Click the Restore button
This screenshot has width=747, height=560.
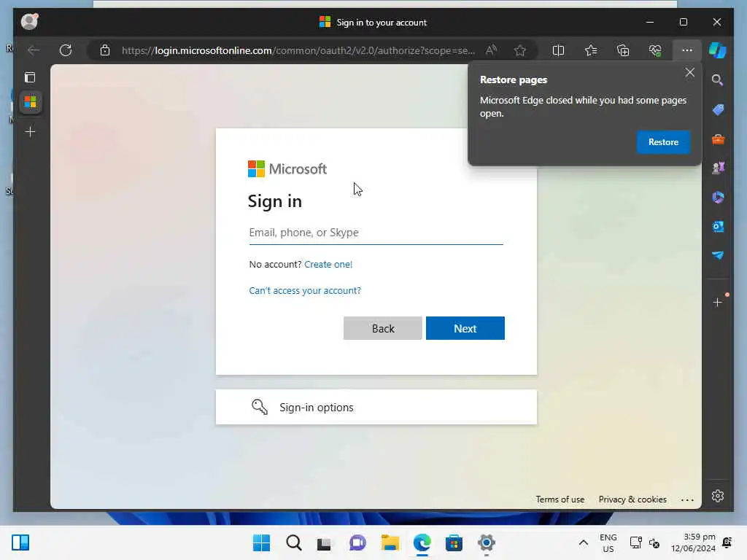point(663,142)
